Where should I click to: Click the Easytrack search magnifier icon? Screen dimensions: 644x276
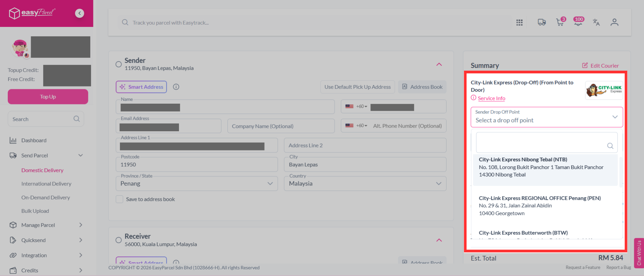125,23
